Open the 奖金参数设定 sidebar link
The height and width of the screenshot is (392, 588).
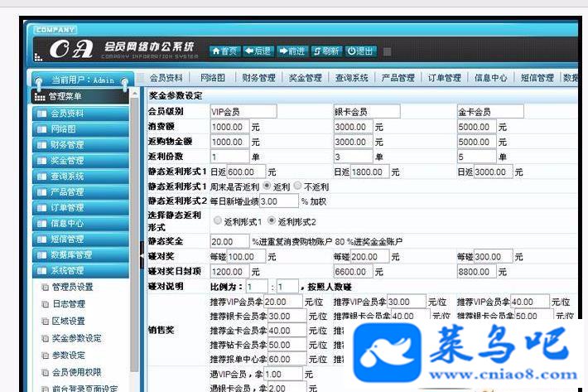point(76,338)
